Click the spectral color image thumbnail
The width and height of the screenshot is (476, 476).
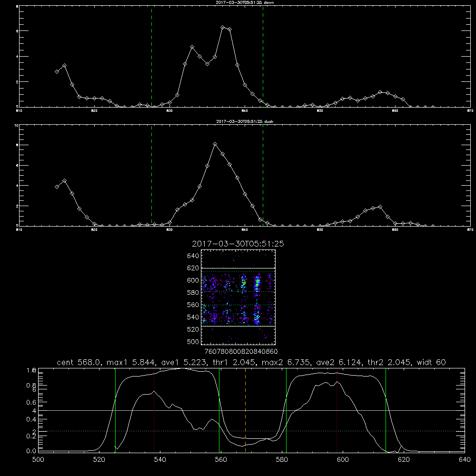(x=238, y=297)
